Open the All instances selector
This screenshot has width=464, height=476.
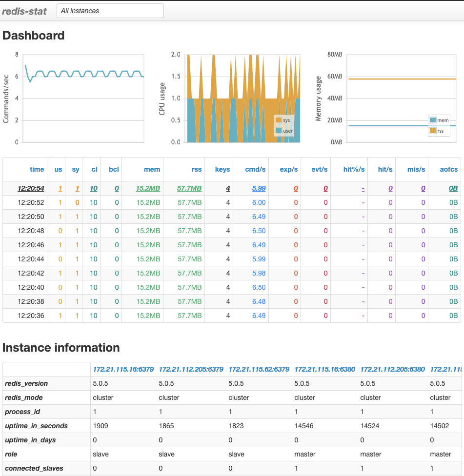tap(110, 11)
